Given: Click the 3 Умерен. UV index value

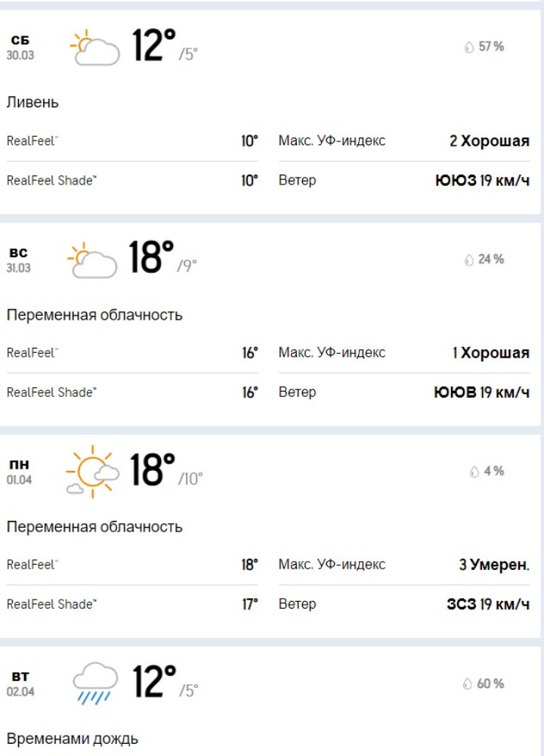Looking at the screenshot, I should point(494,565).
